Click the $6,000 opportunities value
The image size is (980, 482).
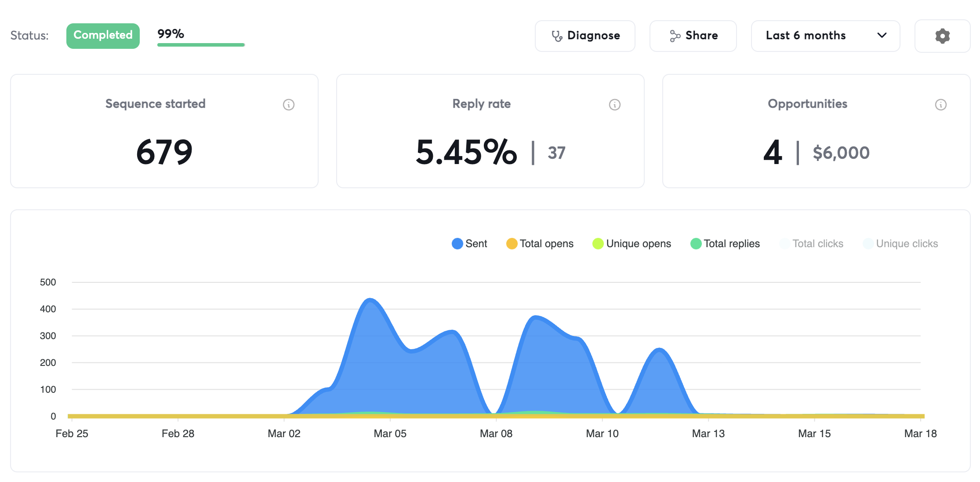(841, 153)
